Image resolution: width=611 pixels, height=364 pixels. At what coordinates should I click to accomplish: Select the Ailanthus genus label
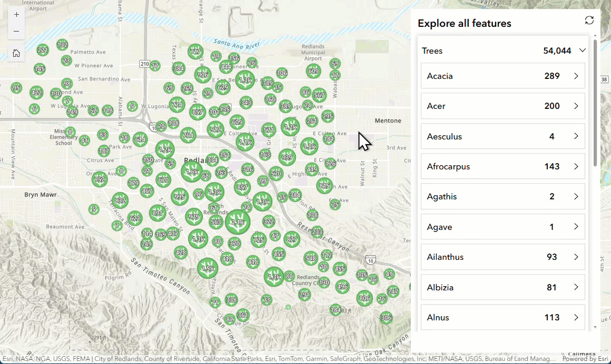[445, 257]
